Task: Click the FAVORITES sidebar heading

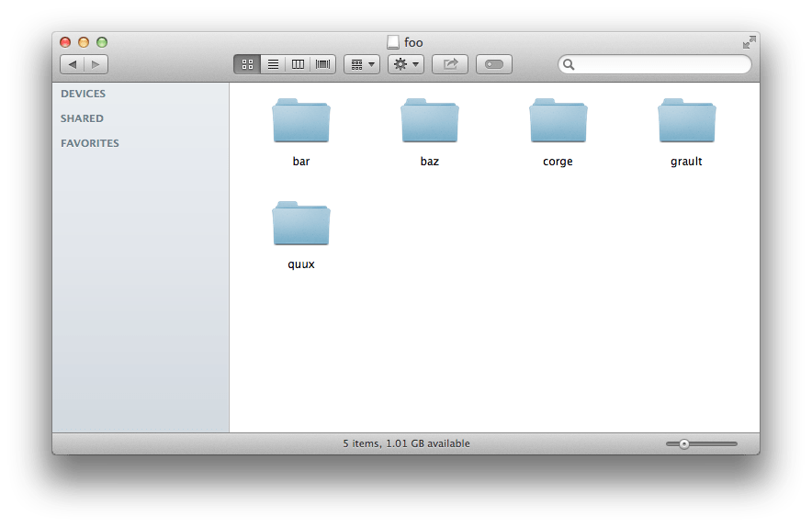Action: click(x=90, y=143)
